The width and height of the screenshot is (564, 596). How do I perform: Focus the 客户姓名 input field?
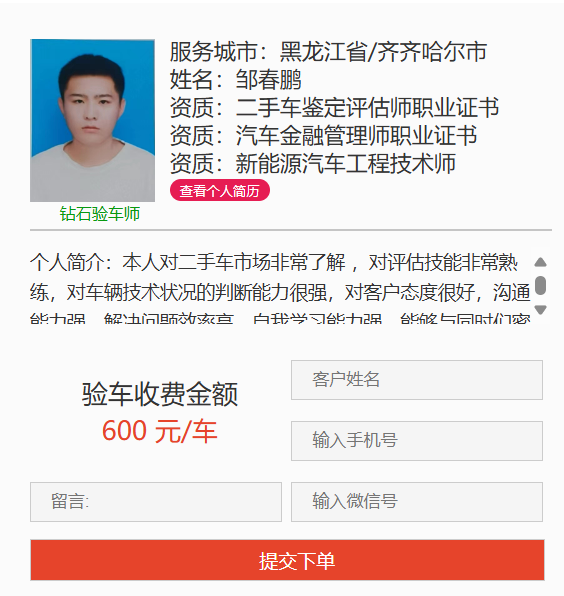click(x=417, y=380)
